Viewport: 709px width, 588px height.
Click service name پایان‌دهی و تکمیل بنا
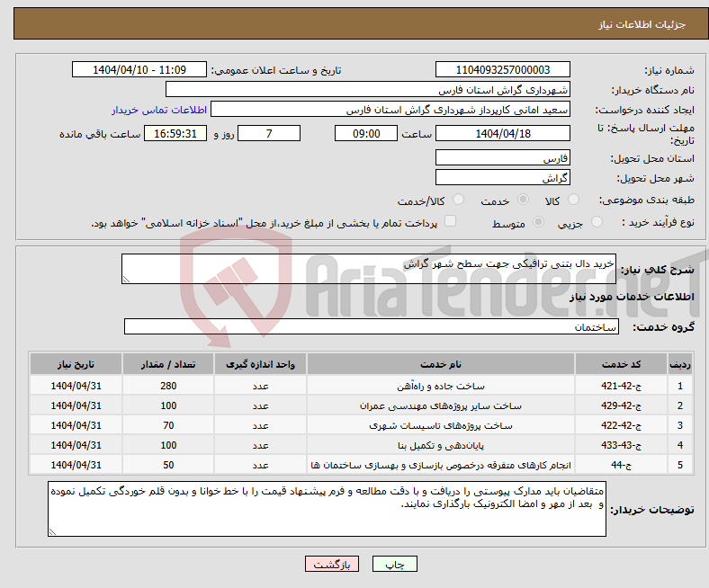pos(441,446)
